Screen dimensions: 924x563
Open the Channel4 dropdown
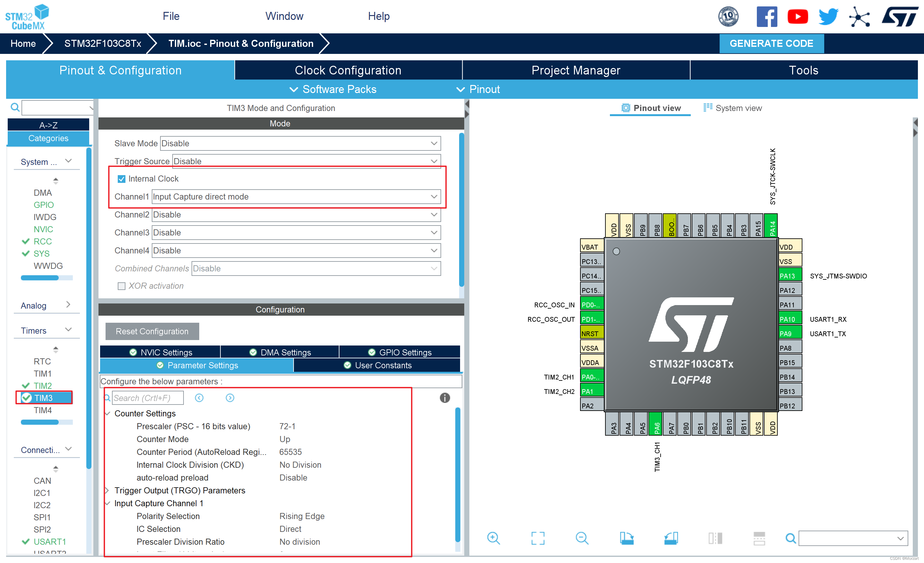click(296, 251)
